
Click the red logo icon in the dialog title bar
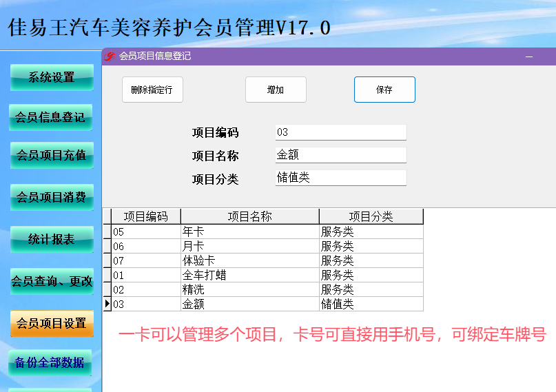(x=110, y=56)
